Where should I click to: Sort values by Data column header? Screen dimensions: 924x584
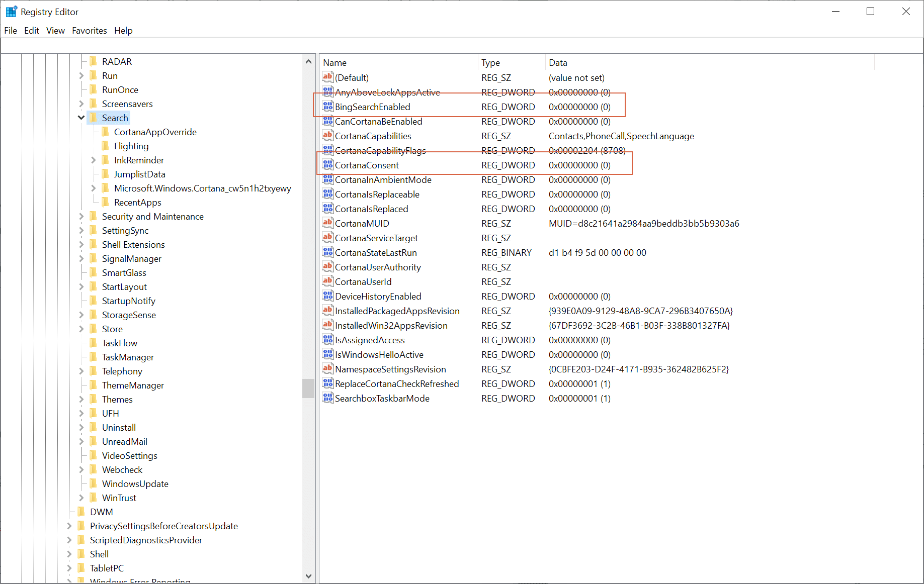coord(710,63)
